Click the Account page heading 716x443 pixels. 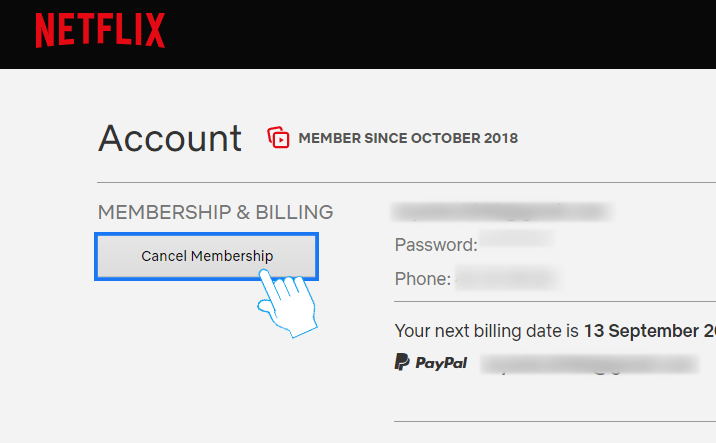pos(170,138)
